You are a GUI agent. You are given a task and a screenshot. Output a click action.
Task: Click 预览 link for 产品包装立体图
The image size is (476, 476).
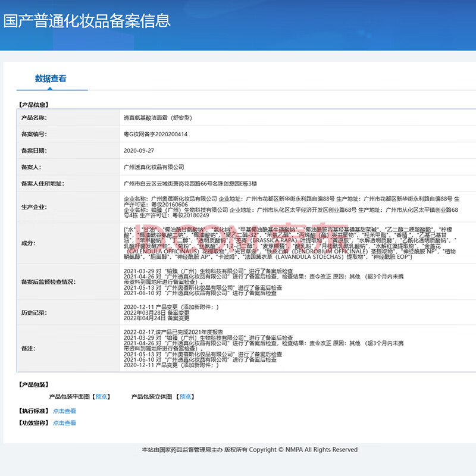tap(185, 396)
